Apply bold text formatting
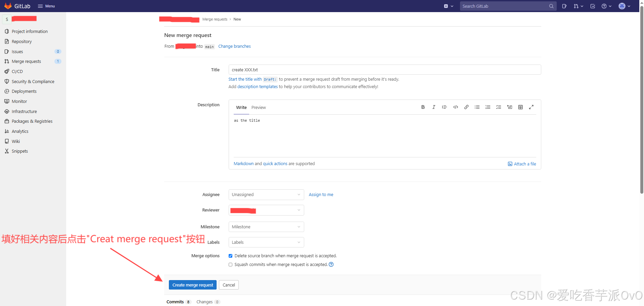644x306 pixels. coord(423,107)
